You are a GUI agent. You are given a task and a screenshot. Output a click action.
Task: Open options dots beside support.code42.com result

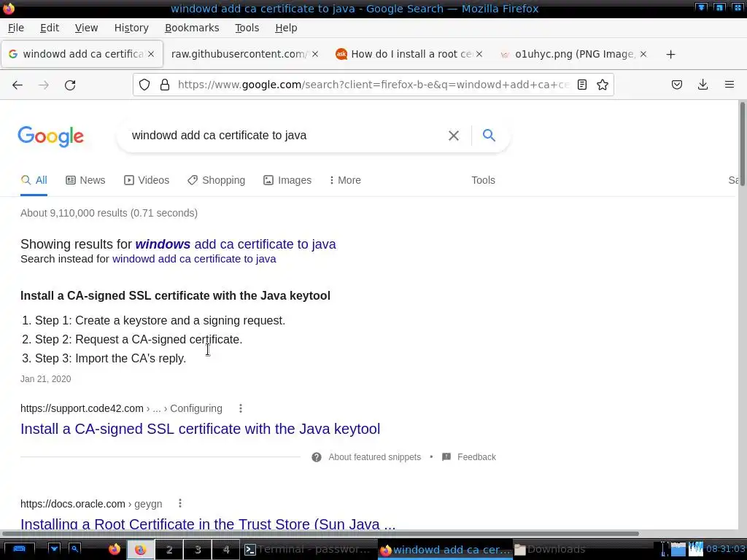click(x=241, y=408)
